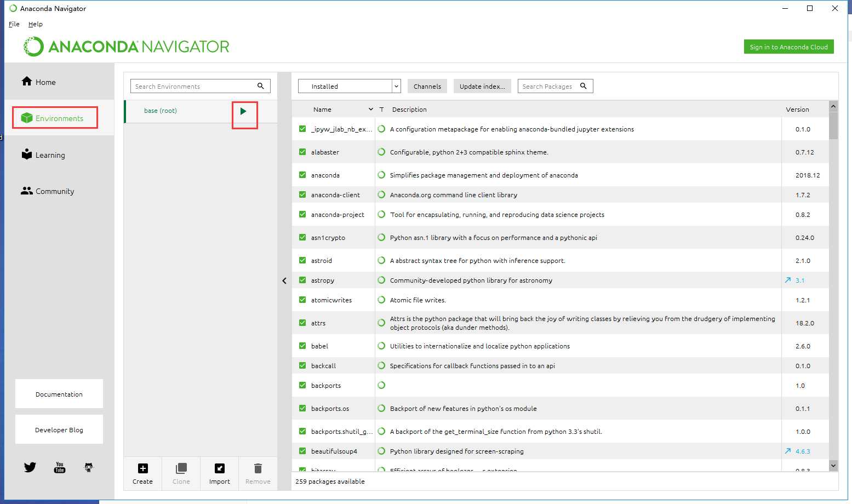The height and width of the screenshot is (504, 852).
Task: Click the Name column sort arrow
Action: click(x=371, y=110)
